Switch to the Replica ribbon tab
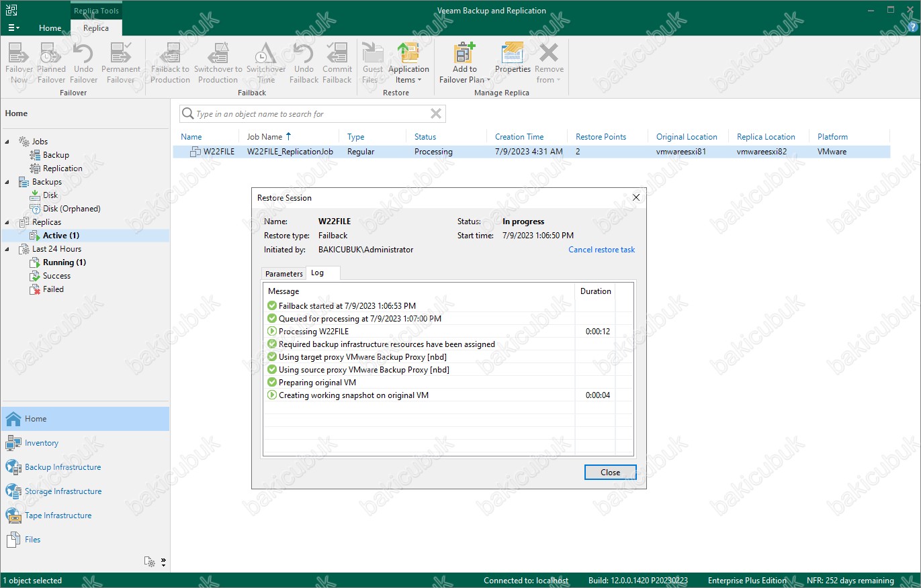 96,28
